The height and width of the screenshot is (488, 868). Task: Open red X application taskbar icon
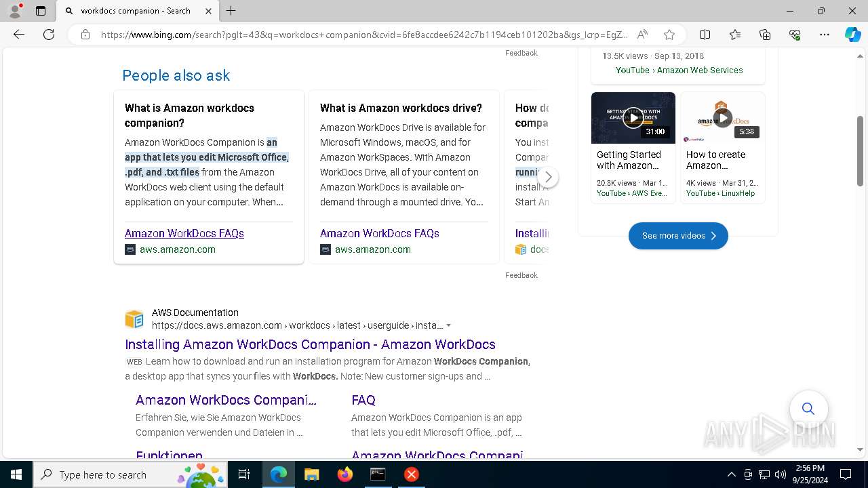411,474
